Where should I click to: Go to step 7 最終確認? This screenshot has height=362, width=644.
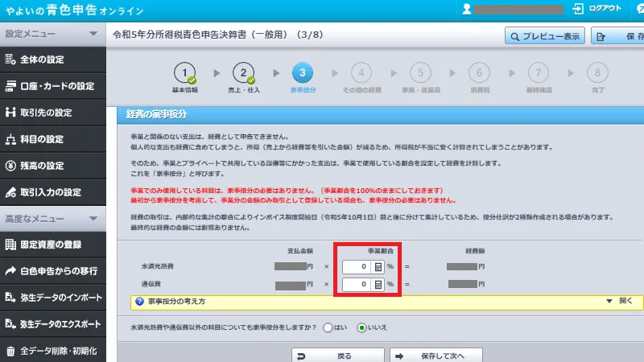click(x=539, y=77)
